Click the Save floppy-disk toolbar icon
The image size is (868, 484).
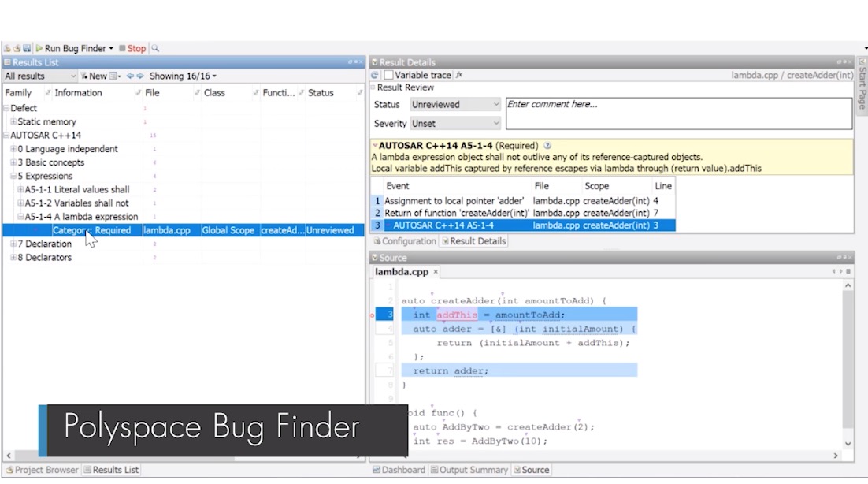point(26,49)
